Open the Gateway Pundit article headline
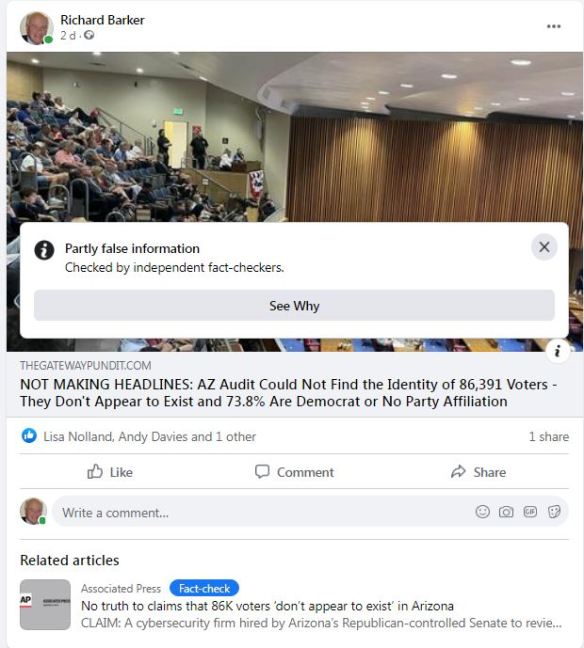584x648 pixels. [288, 393]
